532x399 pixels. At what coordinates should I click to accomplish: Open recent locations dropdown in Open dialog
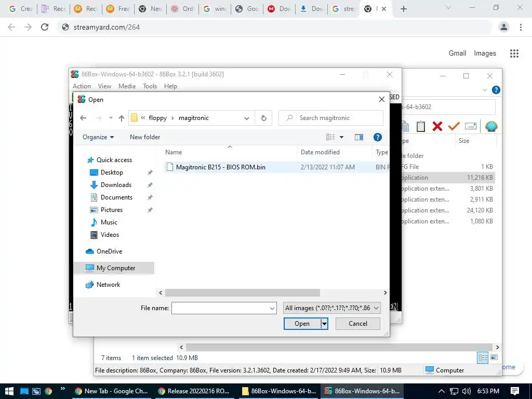click(111, 118)
